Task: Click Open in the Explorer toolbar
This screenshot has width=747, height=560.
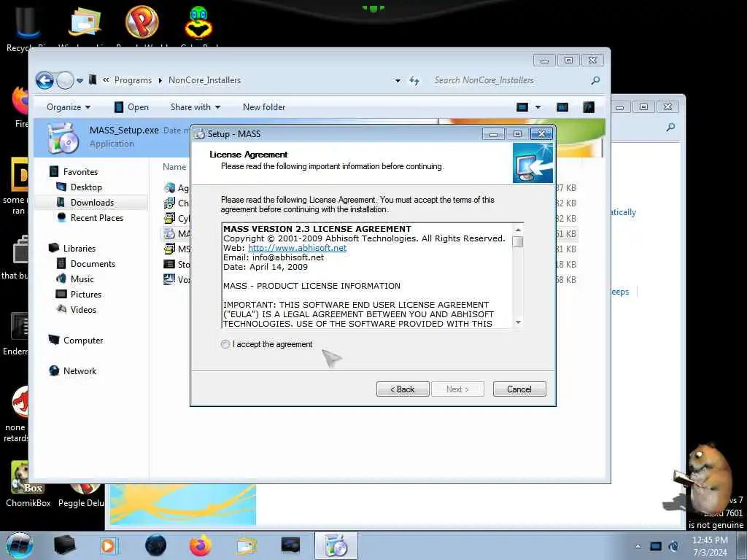Action: [x=132, y=107]
